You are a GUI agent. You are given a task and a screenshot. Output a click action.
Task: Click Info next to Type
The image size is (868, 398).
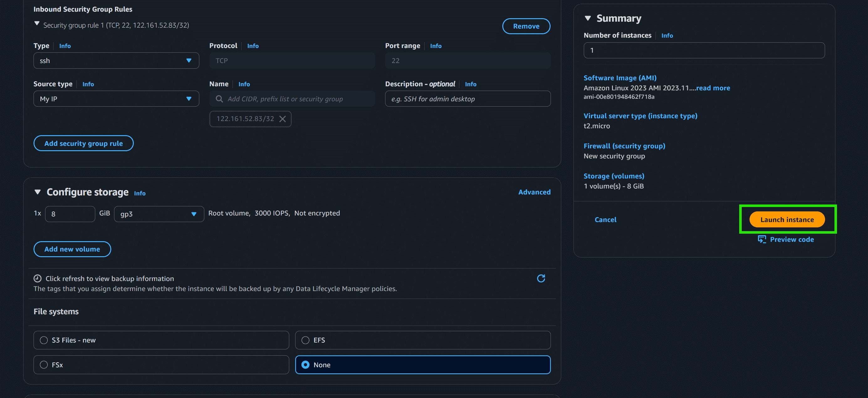click(65, 46)
